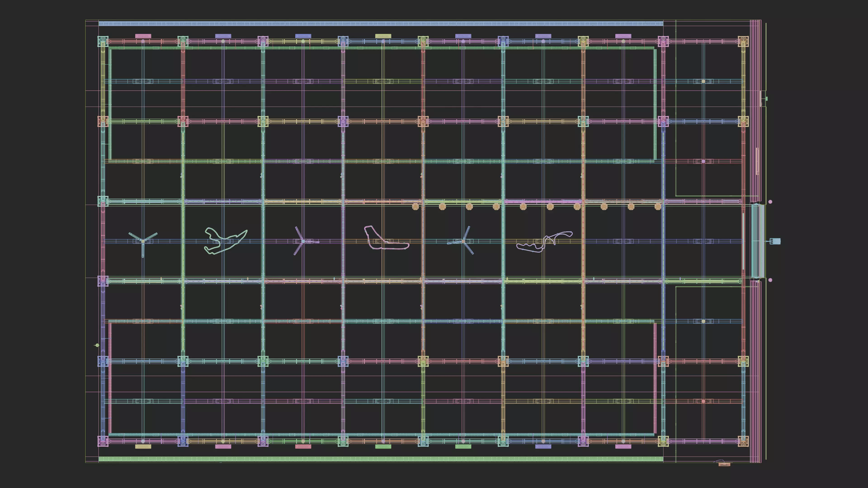Click the leftmost orange octagon in the row
Image resolution: width=868 pixels, height=488 pixels.
click(x=415, y=206)
